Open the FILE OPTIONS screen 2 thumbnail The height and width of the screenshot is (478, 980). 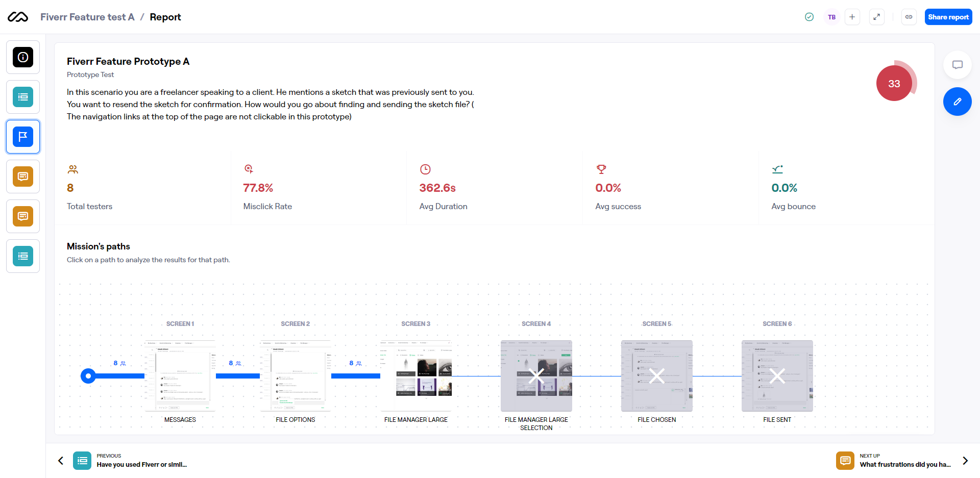(296, 376)
